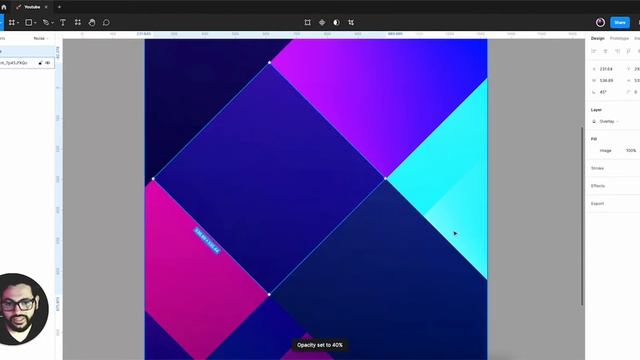The width and height of the screenshot is (640, 360).
Task: Open the user avatar in toolbar
Action: coord(600,22)
